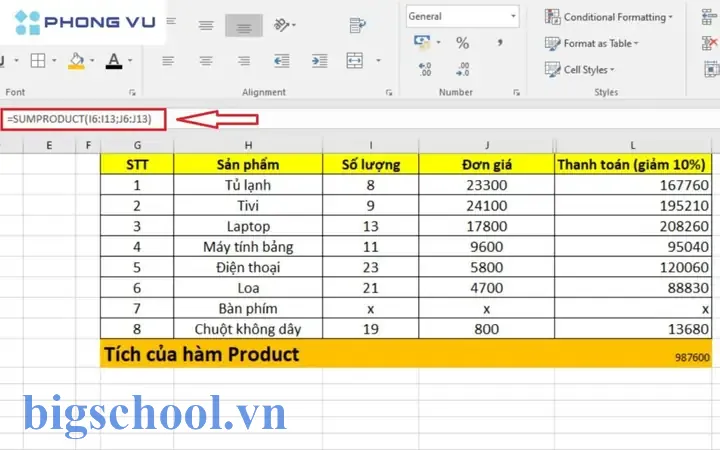Select column G header
Viewport: 720px width, 450px height.
[137, 146]
